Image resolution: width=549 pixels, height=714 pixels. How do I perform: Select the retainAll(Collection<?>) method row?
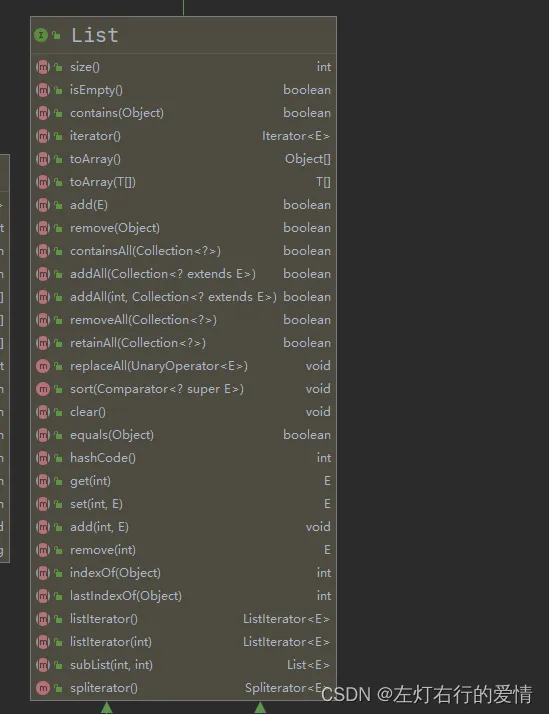[x=183, y=343]
